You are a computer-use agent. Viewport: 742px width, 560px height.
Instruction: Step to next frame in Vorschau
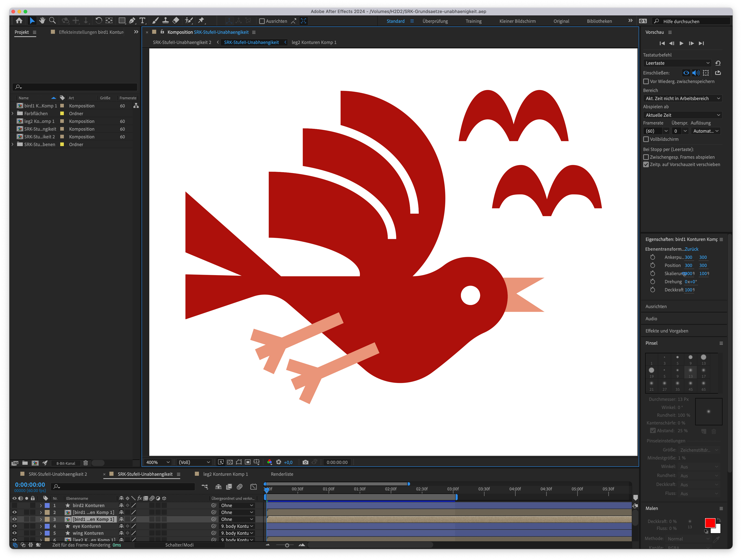691,43
